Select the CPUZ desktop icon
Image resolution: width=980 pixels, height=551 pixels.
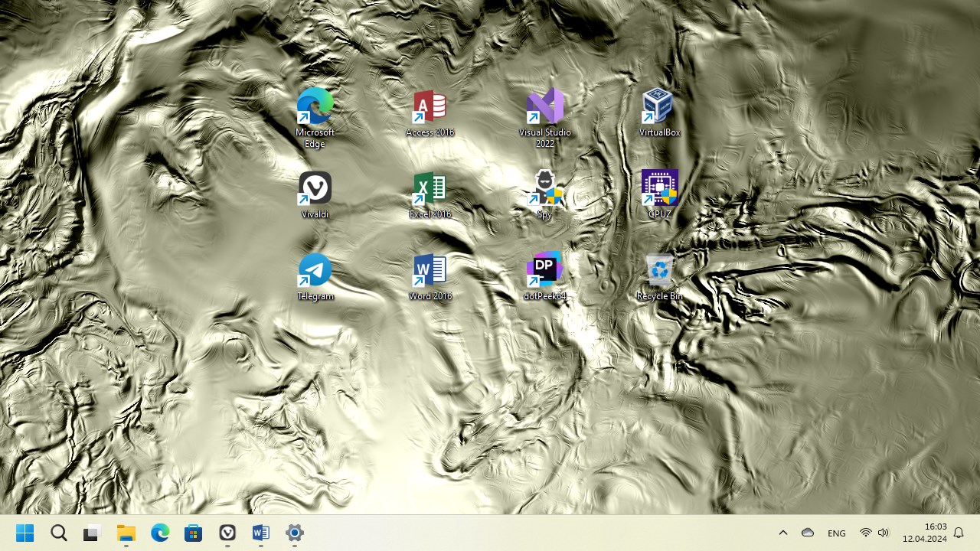tap(659, 195)
